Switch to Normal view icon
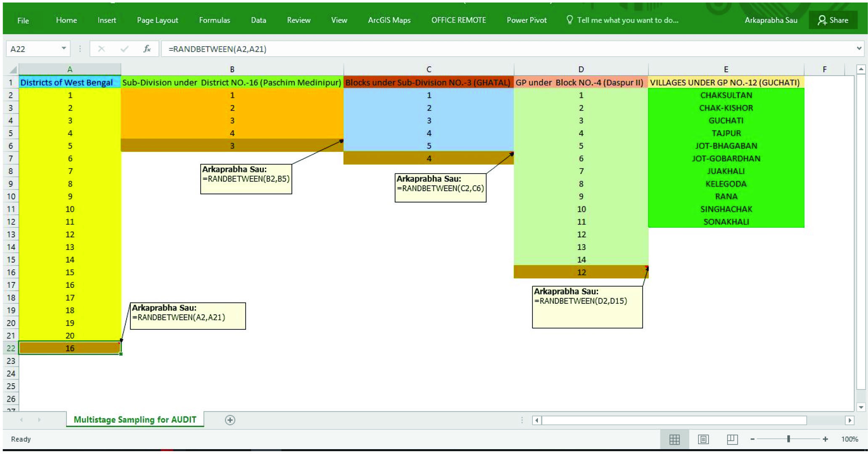868x458 pixels. click(x=674, y=439)
